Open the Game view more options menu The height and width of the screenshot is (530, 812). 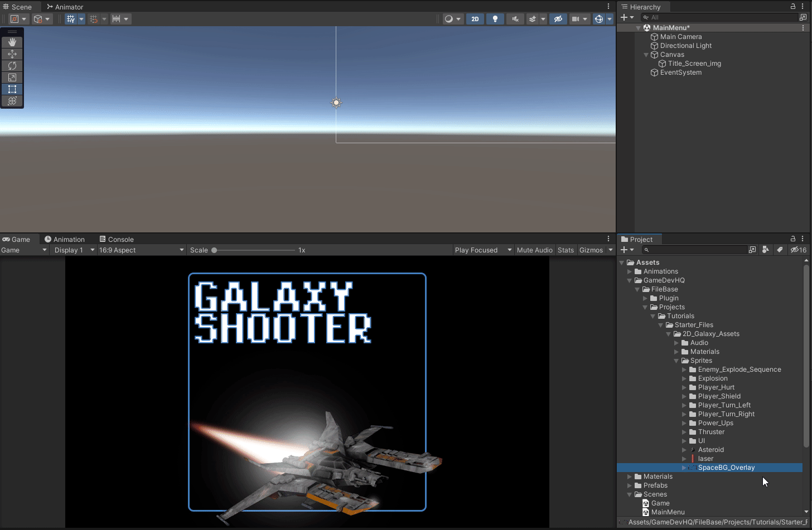click(608, 239)
